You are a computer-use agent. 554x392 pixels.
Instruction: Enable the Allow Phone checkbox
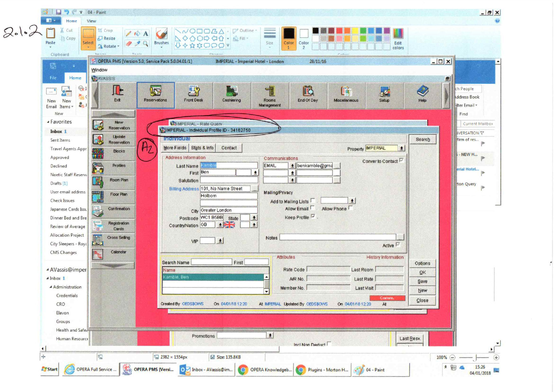pyautogui.click(x=350, y=208)
